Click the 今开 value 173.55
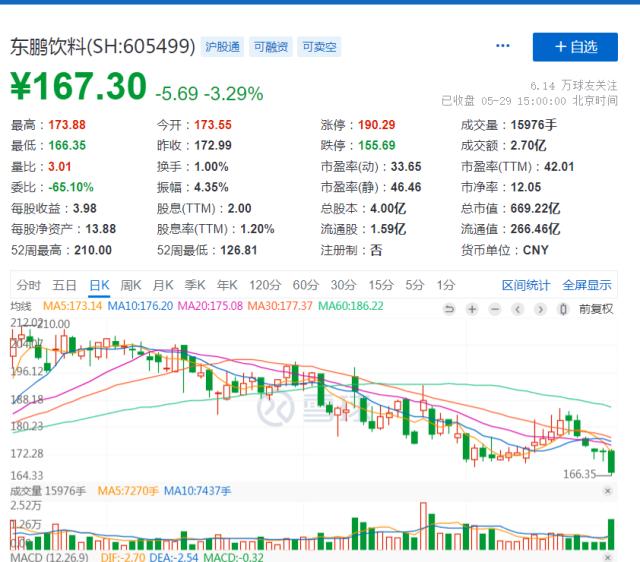The height and width of the screenshot is (562, 640). pos(213,125)
